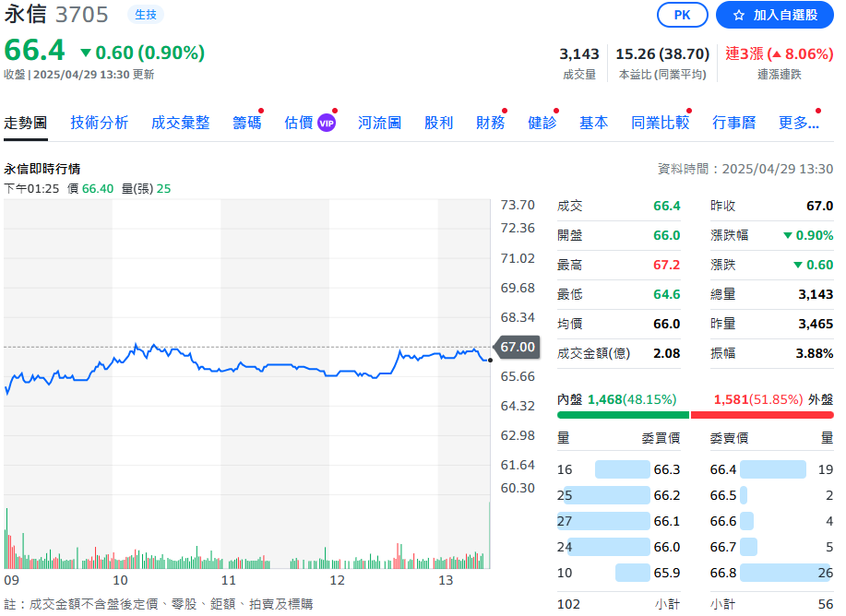Open the 基本 tab
This screenshot has height=616, width=846.
593,123
